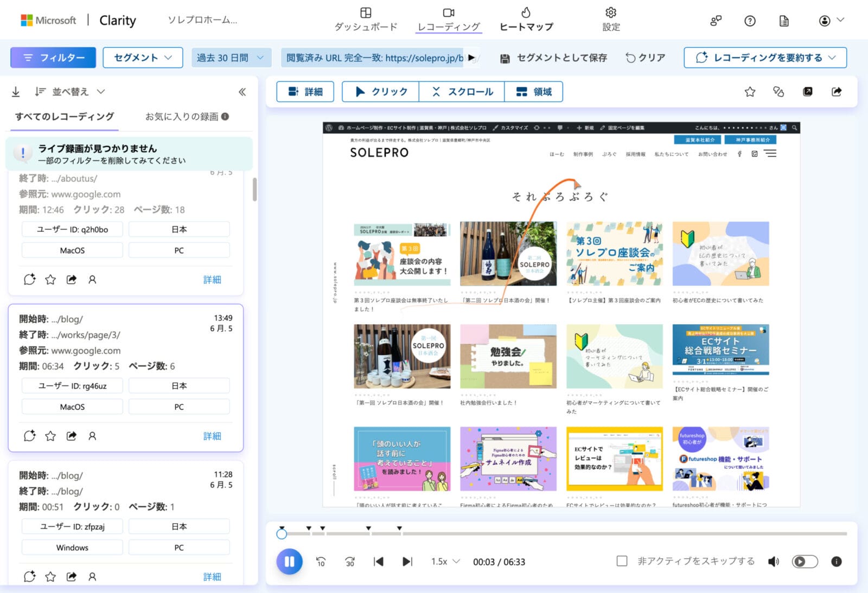Enable skip inactivity checkbox

point(622,561)
